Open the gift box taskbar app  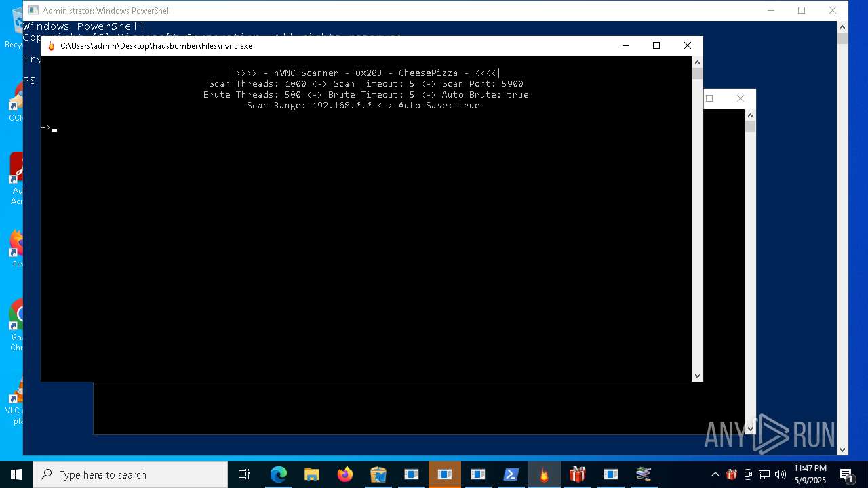pos(578,474)
